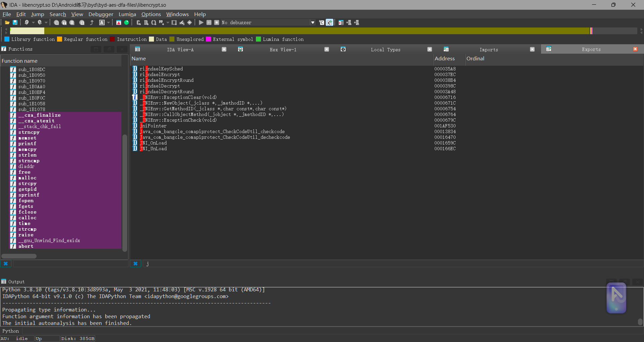This screenshot has width=644, height=342.
Task: Click the diamond-shaped toolbar icon
Action: click(x=190, y=22)
